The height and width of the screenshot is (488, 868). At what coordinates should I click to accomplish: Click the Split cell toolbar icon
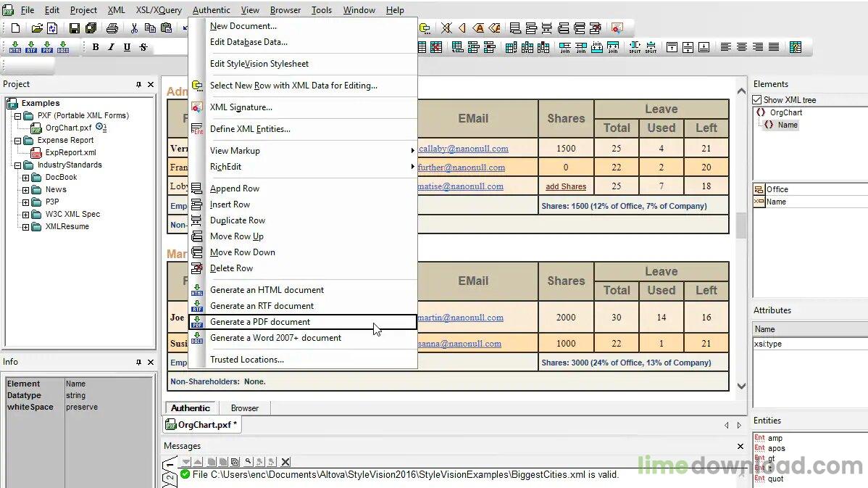tap(634, 47)
